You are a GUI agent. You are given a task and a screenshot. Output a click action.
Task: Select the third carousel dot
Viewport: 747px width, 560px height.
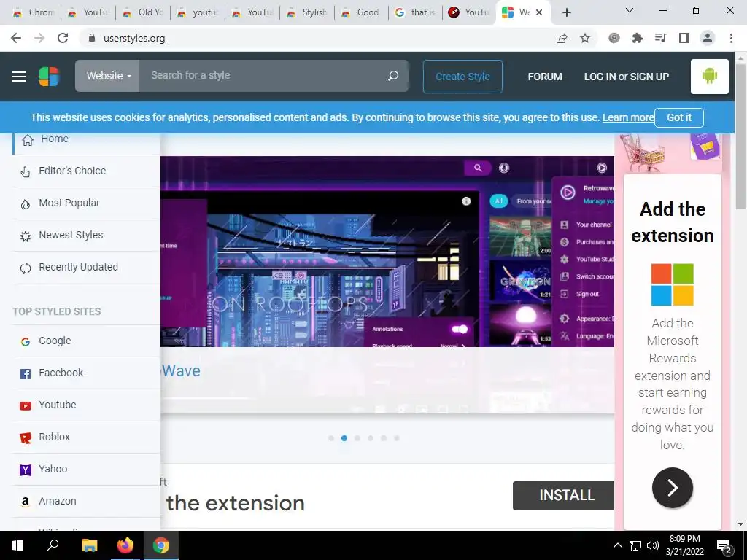tap(357, 438)
